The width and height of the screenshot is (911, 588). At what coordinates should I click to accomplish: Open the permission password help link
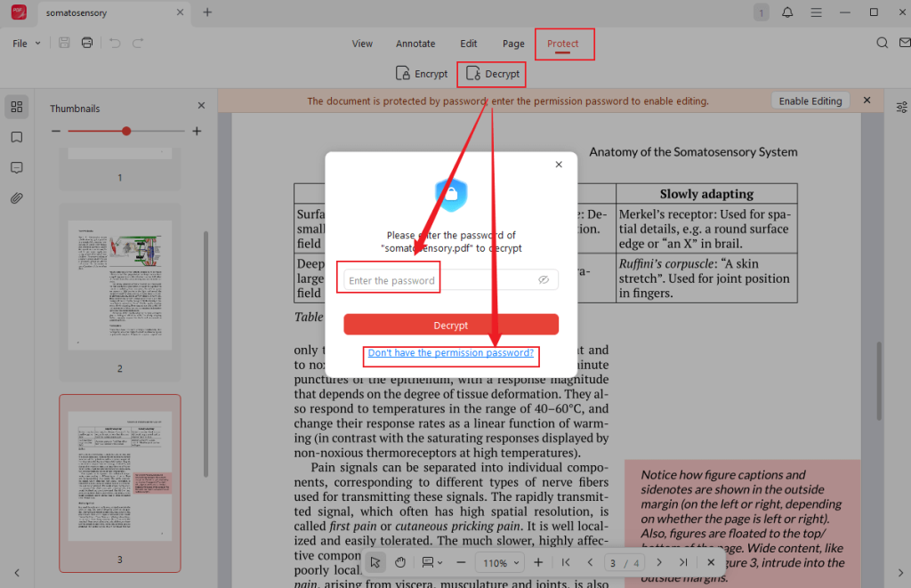[451, 353]
